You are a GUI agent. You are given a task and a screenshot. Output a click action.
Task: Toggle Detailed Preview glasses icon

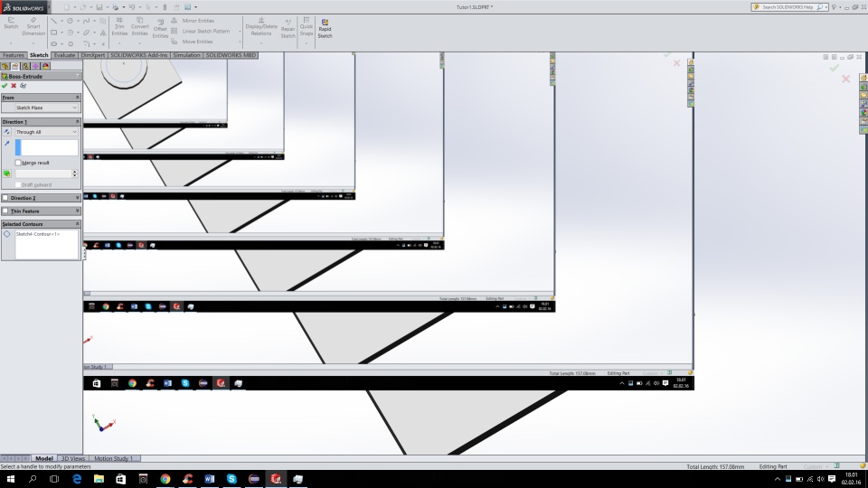pos(24,86)
